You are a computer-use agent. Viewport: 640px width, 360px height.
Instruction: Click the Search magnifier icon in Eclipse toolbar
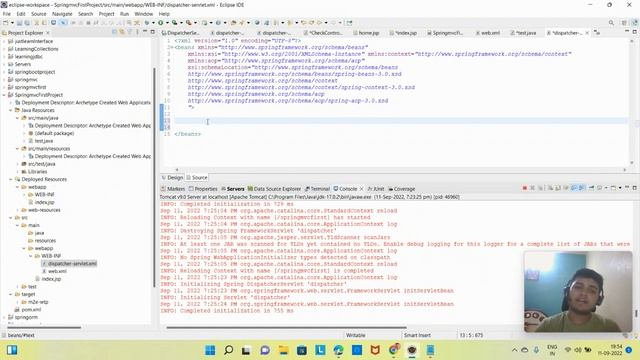[x=611, y=23]
